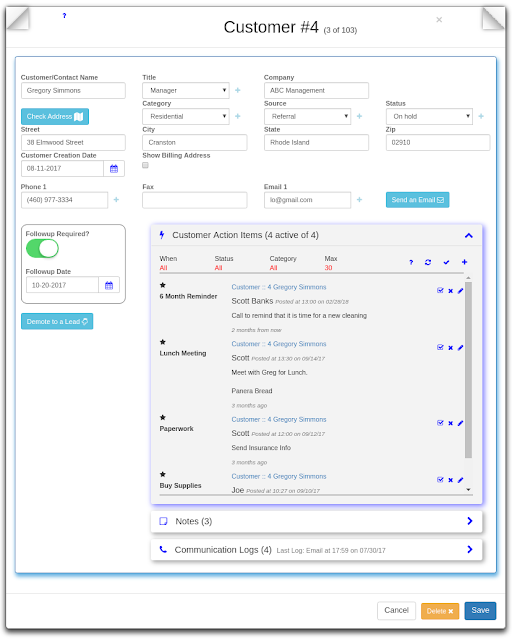The image size is (512, 640).
Task: Click the action items help question mark
Action: (x=411, y=262)
